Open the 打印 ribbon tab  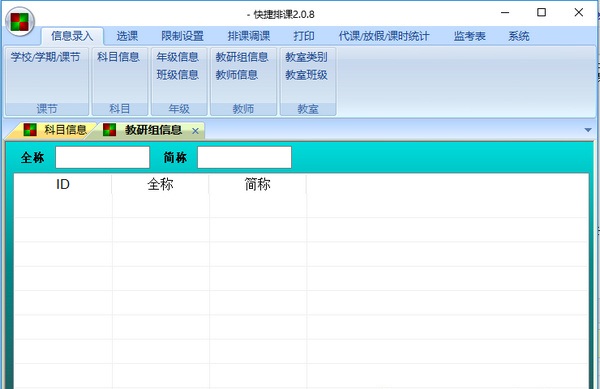click(x=304, y=36)
